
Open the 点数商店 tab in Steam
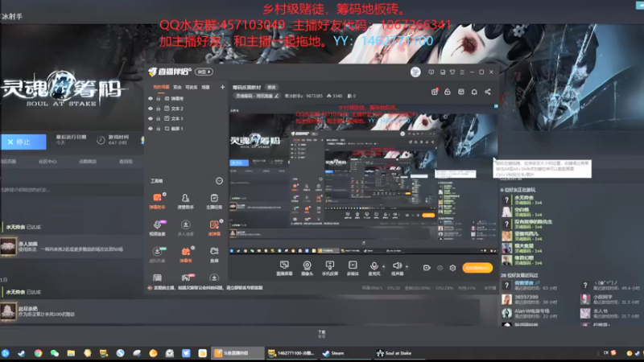[88, 162]
